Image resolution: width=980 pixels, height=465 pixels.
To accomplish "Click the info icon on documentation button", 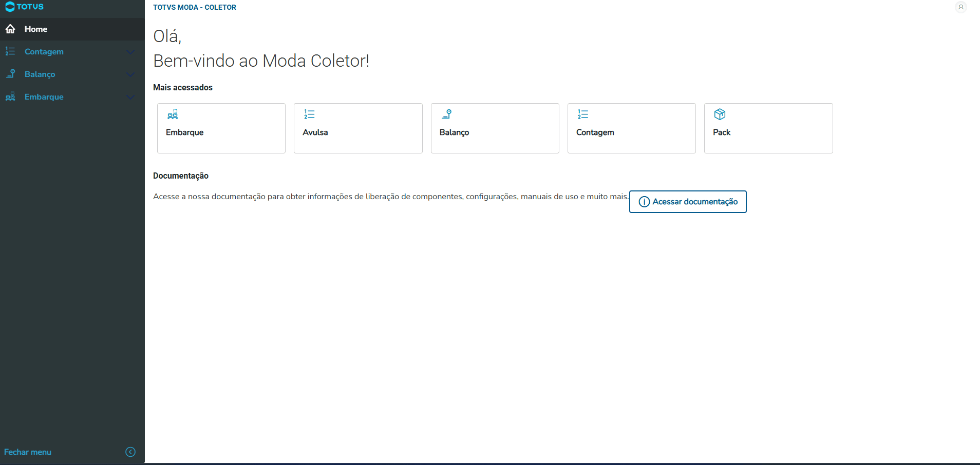I will (x=644, y=202).
